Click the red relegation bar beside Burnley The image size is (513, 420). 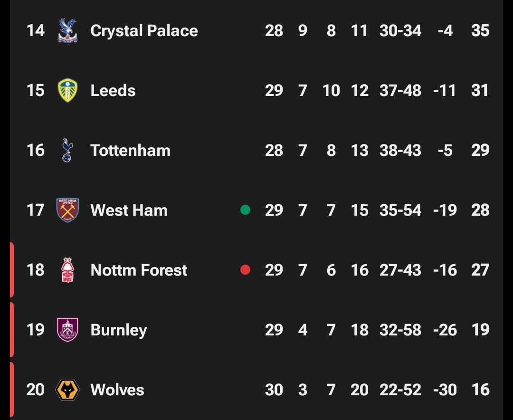click(x=11, y=330)
